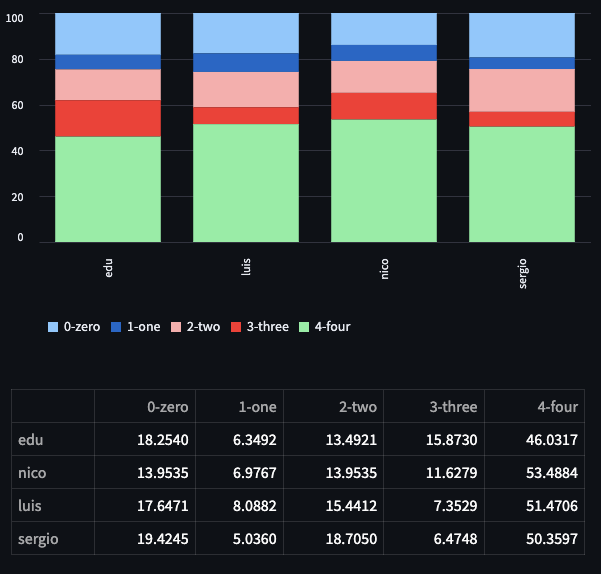Click the light blue 0-zero segment of sergio bar

[522, 35]
